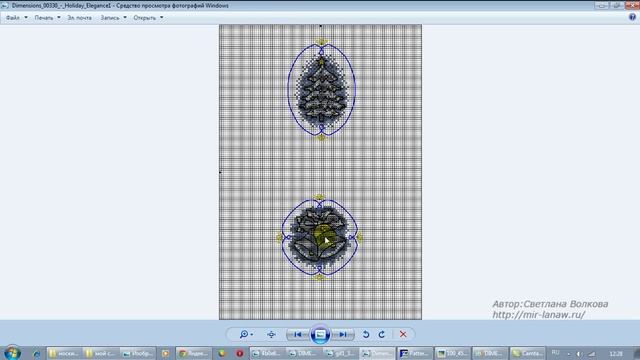The image size is (640, 360).
Task: Click the actual size fit icon
Action: click(x=271, y=335)
